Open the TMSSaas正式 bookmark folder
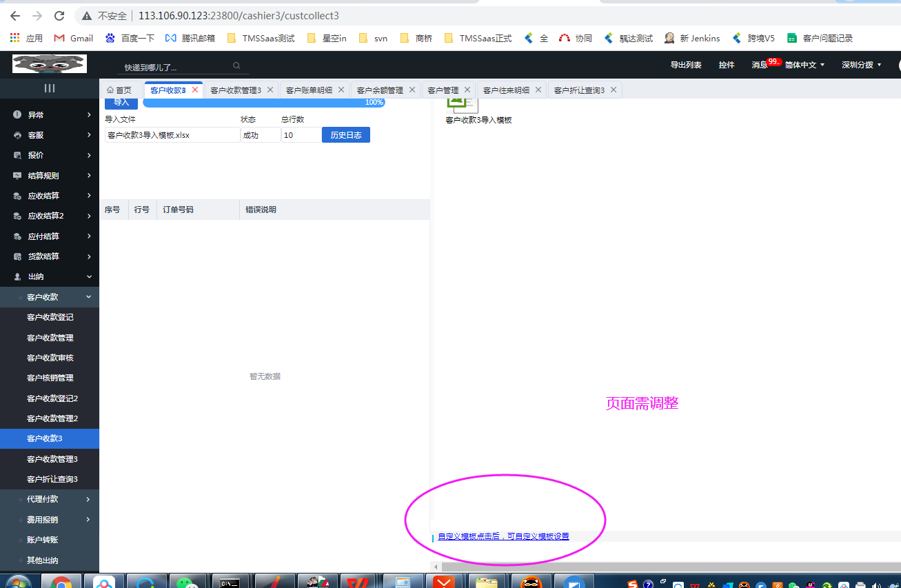Screen dimensions: 901x588 click(478, 38)
